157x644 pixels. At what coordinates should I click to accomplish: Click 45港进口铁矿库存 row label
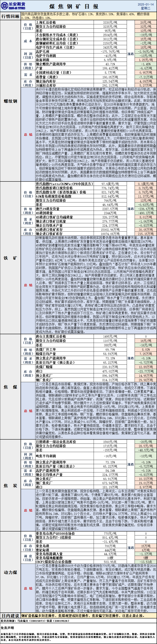click(x=49, y=230)
